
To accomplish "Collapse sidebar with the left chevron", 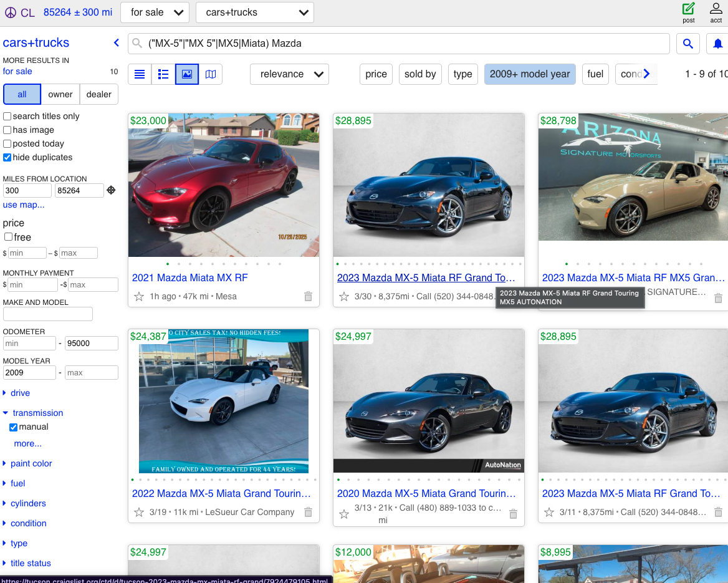I will pyautogui.click(x=117, y=43).
